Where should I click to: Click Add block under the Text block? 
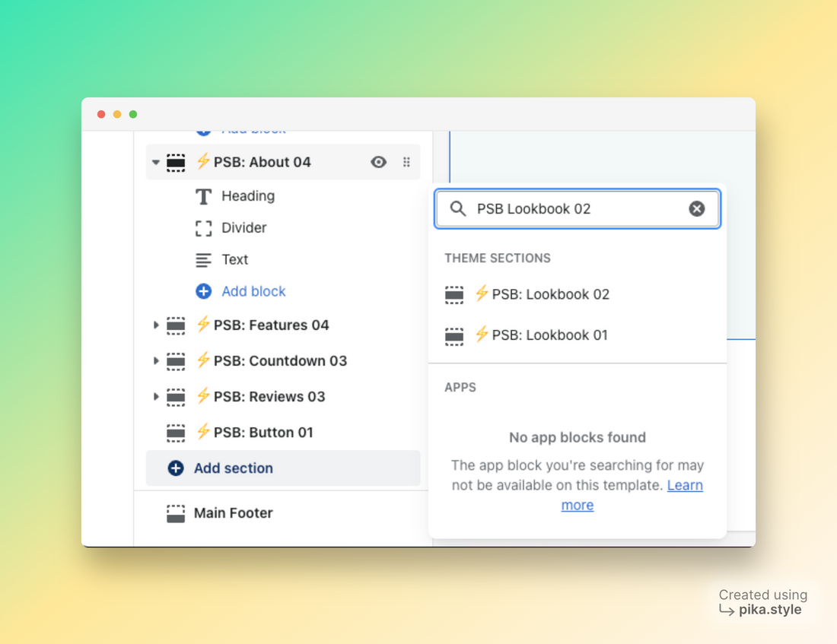[253, 291]
